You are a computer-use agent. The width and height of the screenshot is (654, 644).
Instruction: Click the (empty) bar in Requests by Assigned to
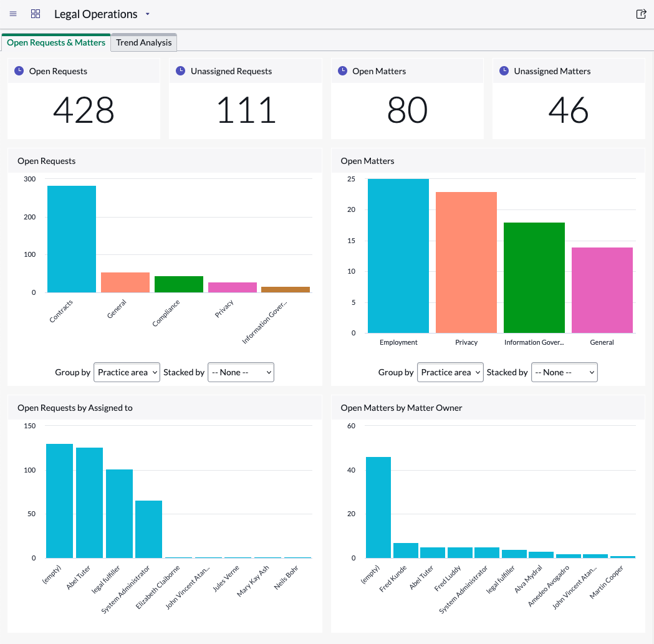[60, 501]
